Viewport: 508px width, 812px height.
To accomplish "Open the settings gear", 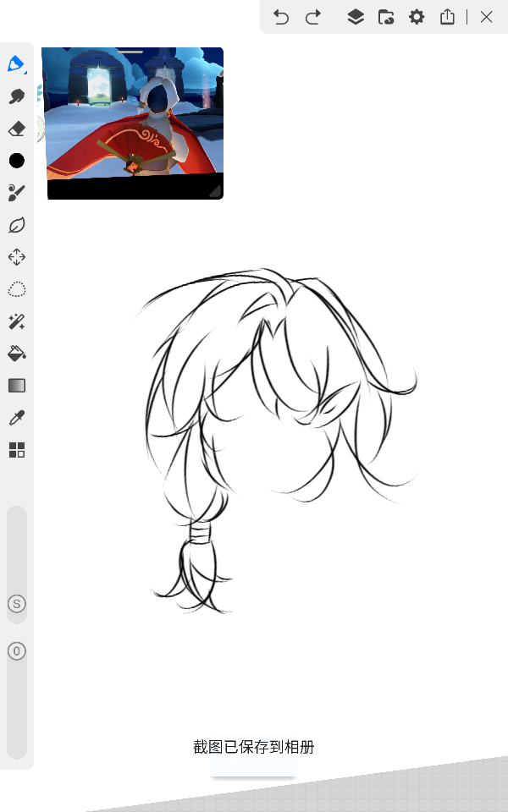I will pyautogui.click(x=417, y=17).
